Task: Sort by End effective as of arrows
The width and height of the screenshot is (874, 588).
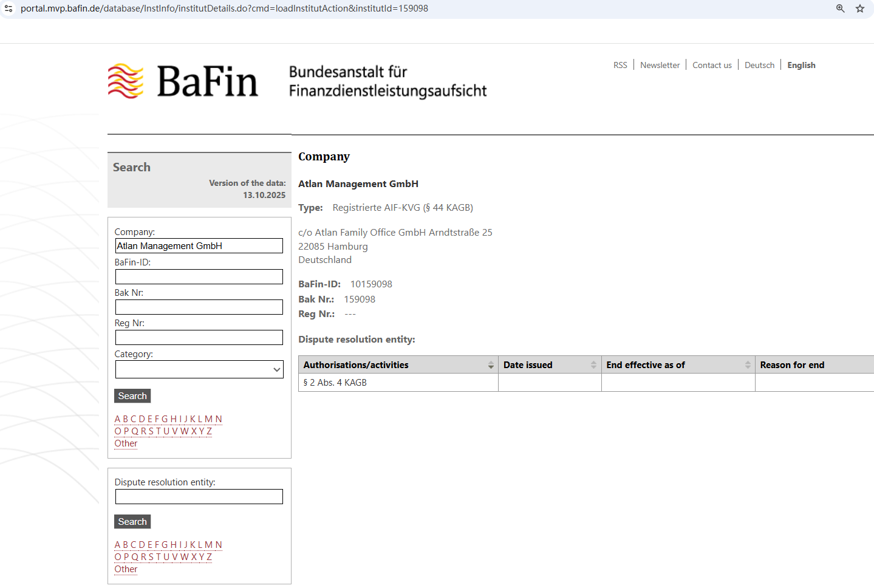Action: point(748,365)
